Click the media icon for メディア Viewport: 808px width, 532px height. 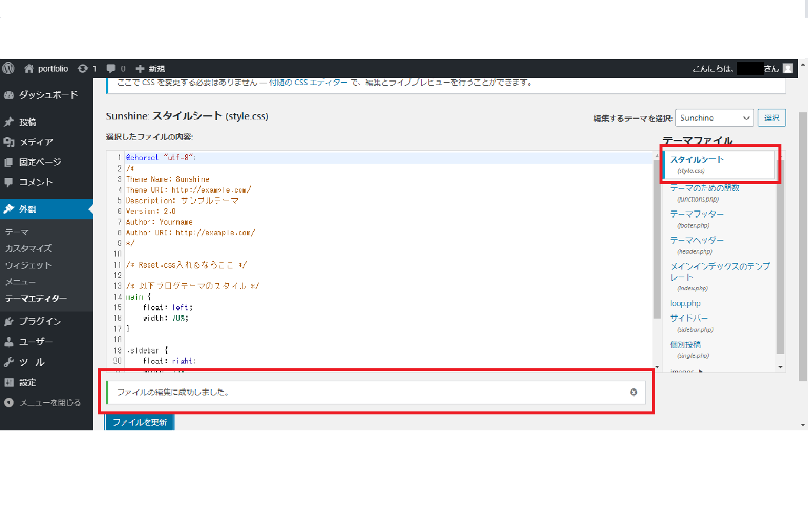[x=9, y=142]
